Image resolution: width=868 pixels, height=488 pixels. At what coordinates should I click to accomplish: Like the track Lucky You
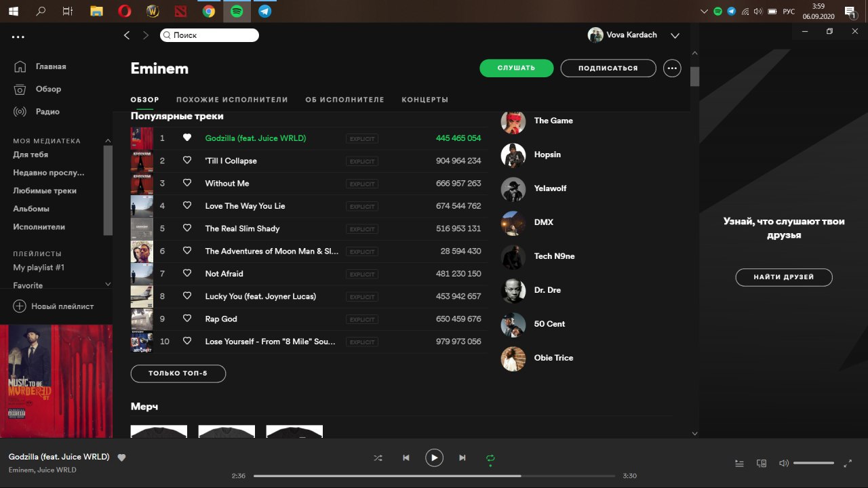pos(187,296)
